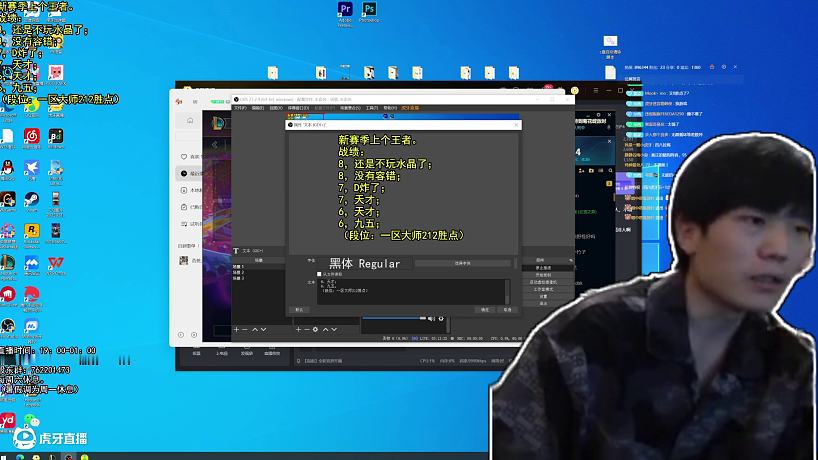Open audio mixer channel settings gear
The height and width of the screenshot is (460, 818).
click(440, 319)
